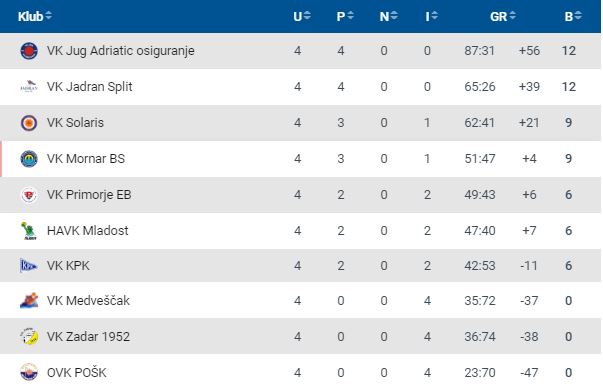Sort by I column header

point(431,16)
